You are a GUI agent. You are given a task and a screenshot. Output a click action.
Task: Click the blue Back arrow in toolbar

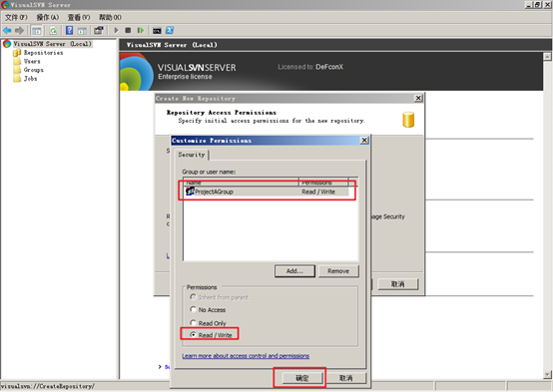(x=7, y=31)
